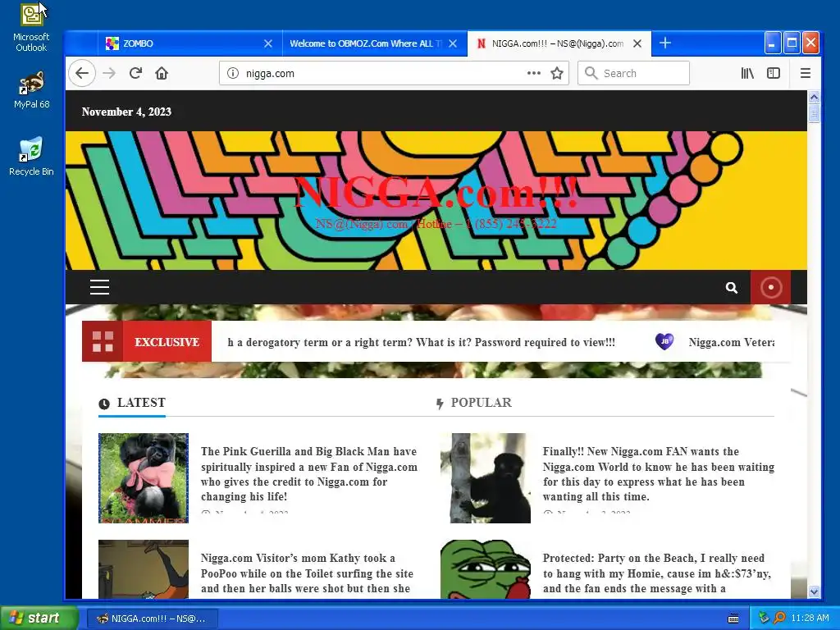Select the POPULAR posts tab

point(473,403)
